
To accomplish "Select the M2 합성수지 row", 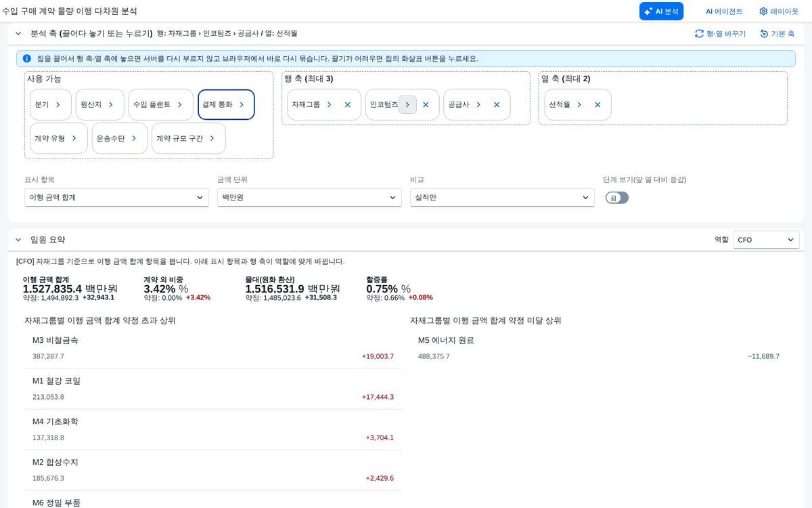I will (x=213, y=470).
